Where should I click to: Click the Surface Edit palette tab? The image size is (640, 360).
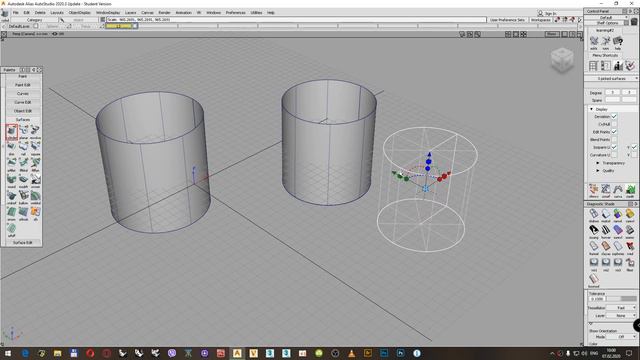point(22,242)
